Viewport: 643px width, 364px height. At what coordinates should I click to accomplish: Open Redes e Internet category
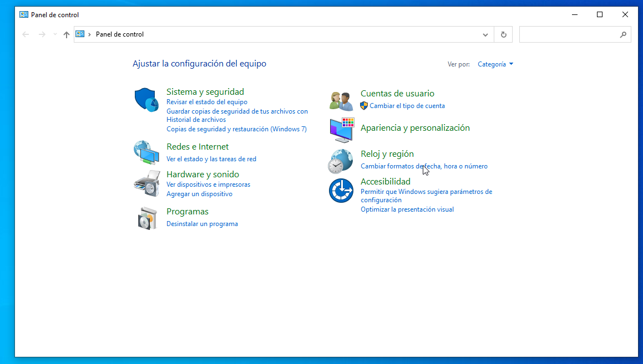198,147
